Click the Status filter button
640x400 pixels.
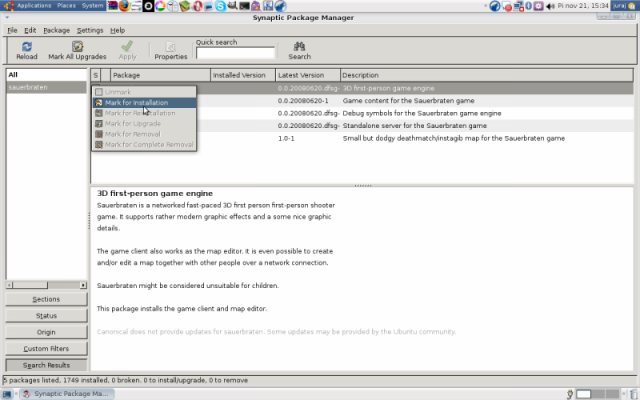pyautogui.click(x=46, y=316)
